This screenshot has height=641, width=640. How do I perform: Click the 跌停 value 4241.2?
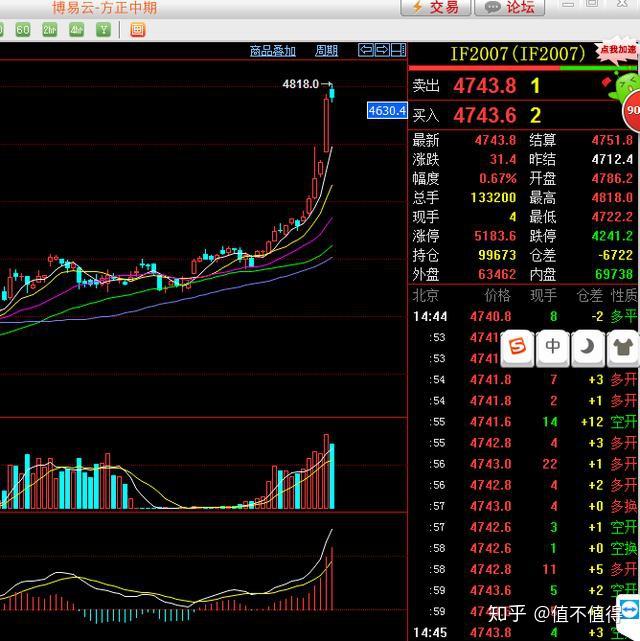coord(612,236)
